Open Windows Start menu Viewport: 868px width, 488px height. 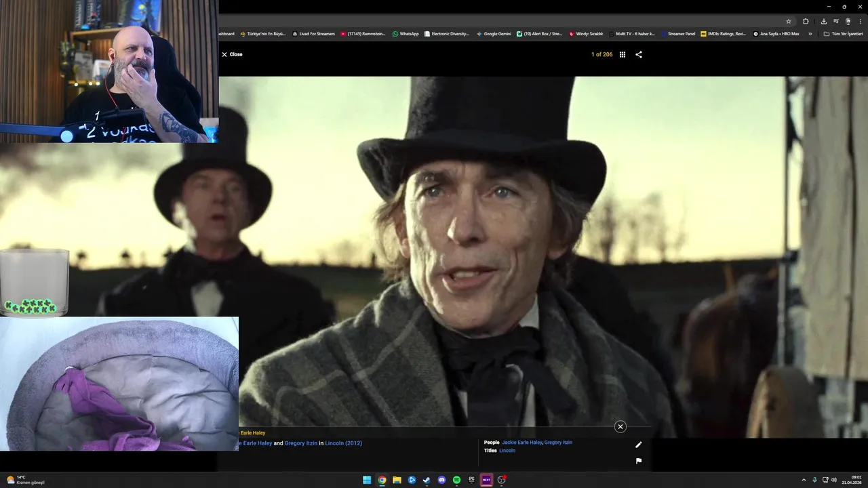pos(367,480)
